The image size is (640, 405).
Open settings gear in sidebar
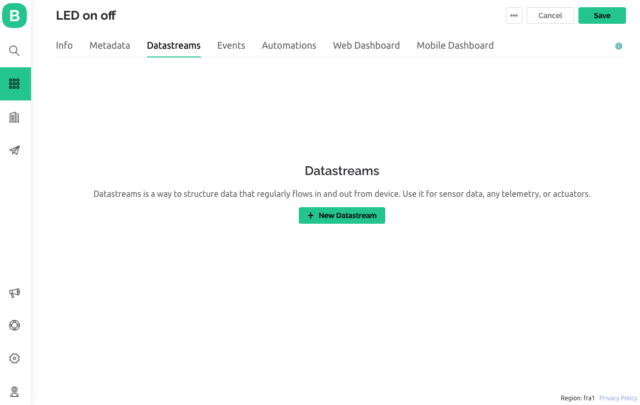click(x=15, y=358)
